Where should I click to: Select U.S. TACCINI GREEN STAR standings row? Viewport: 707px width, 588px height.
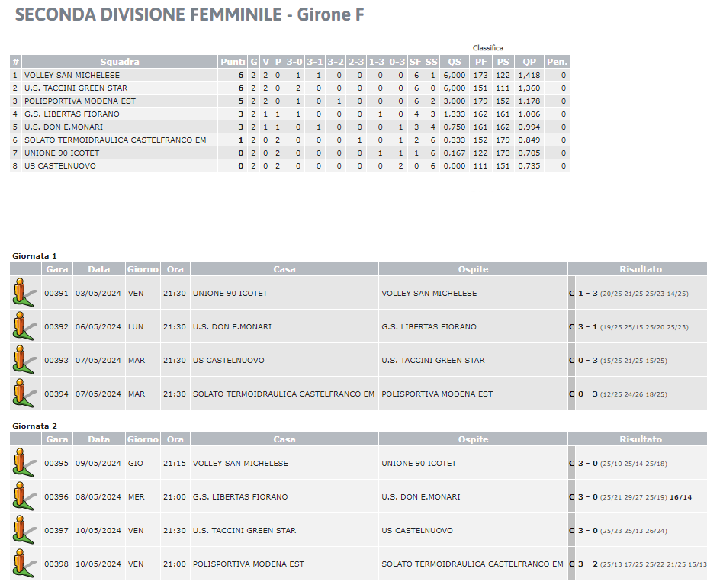coord(290,88)
